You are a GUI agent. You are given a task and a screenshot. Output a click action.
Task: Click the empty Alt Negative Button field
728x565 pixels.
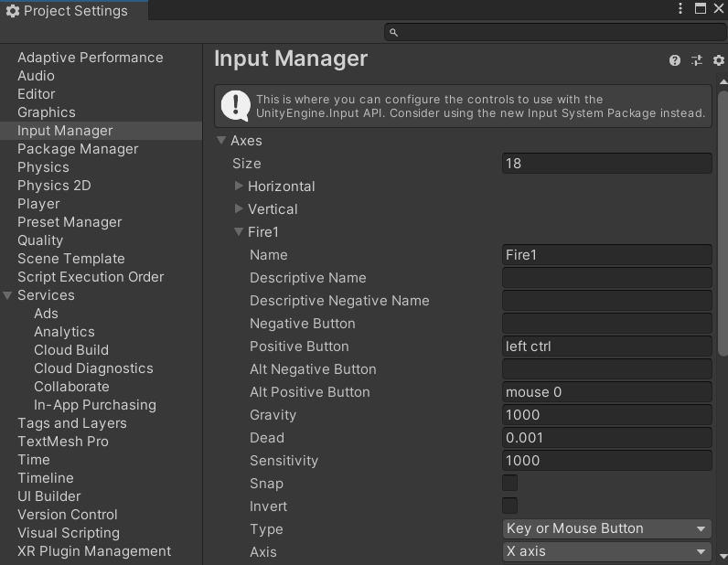coord(607,369)
